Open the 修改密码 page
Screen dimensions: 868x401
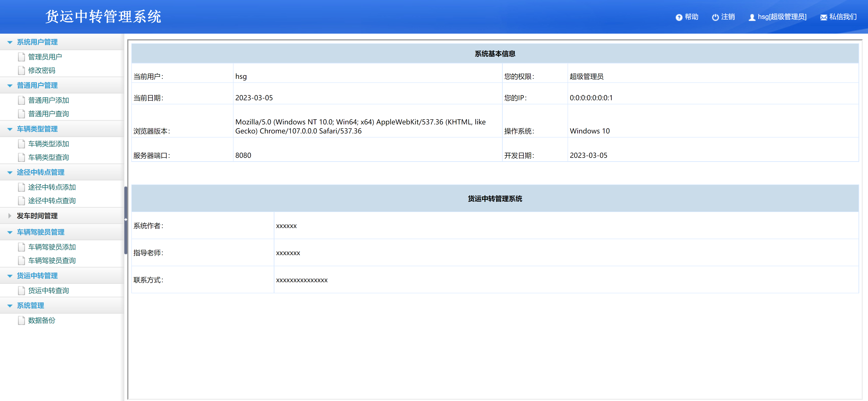coord(41,70)
